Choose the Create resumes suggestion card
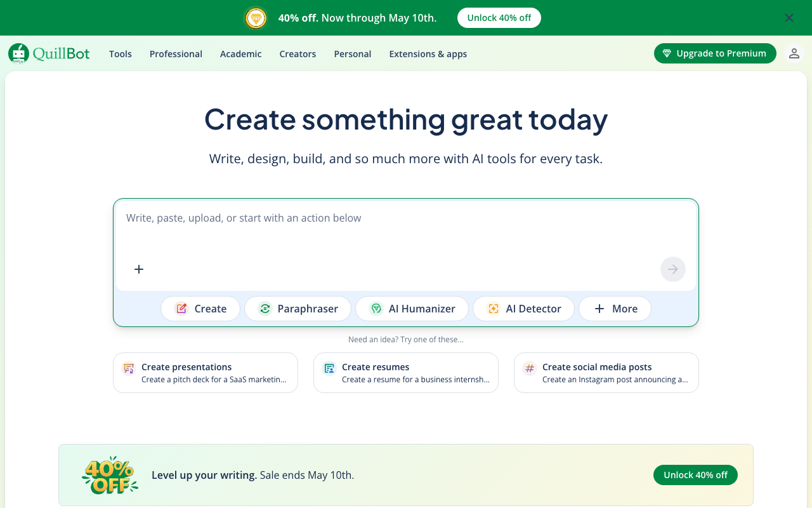 [x=406, y=373]
